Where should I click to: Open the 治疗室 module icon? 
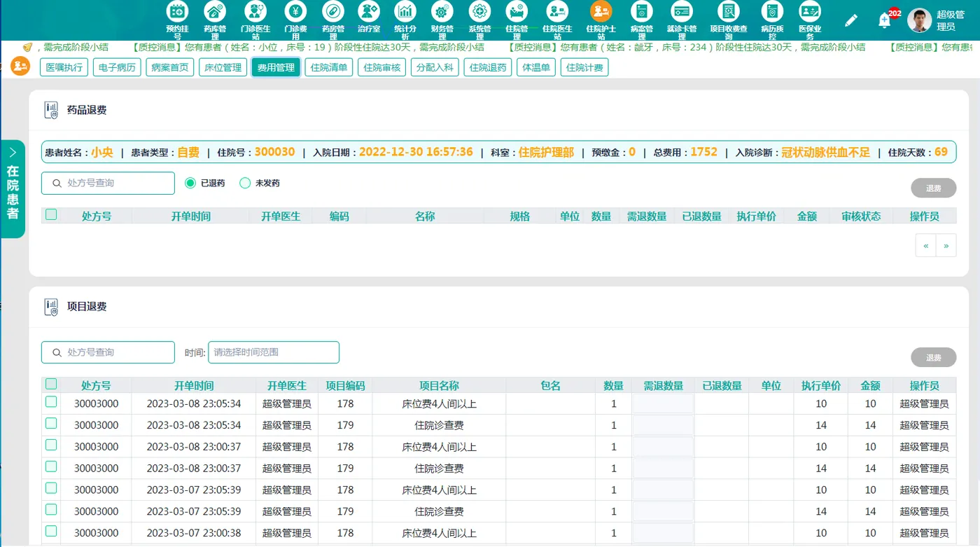pyautogui.click(x=369, y=11)
